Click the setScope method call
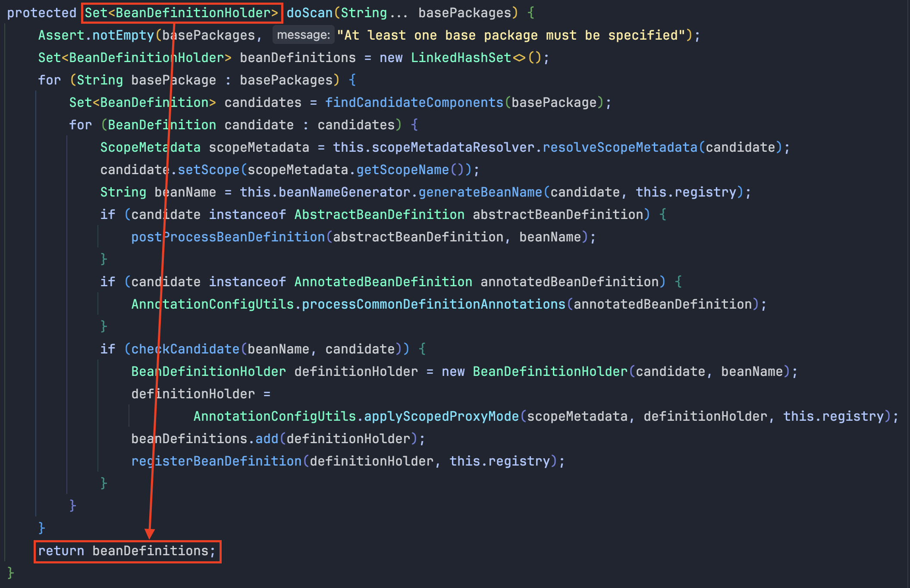 pyautogui.click(x=208, y=170)
